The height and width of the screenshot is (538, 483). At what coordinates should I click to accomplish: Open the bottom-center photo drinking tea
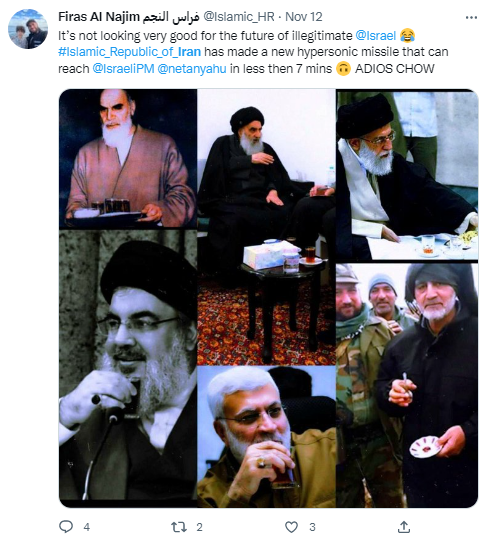tap(267, 437)
